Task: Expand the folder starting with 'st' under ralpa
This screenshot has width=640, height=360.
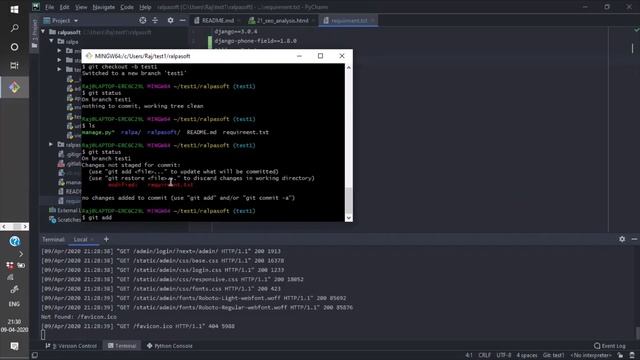Action: pos(60,60)
